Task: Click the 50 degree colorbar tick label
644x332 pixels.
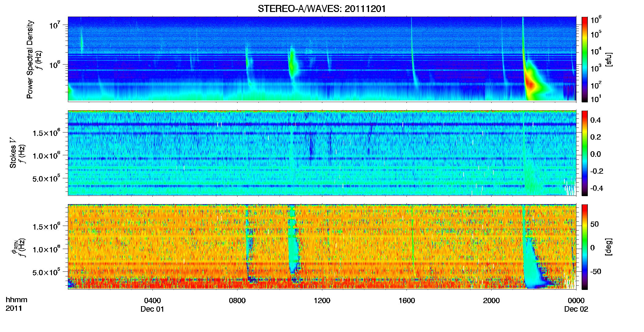Action: tap(594, 224)
